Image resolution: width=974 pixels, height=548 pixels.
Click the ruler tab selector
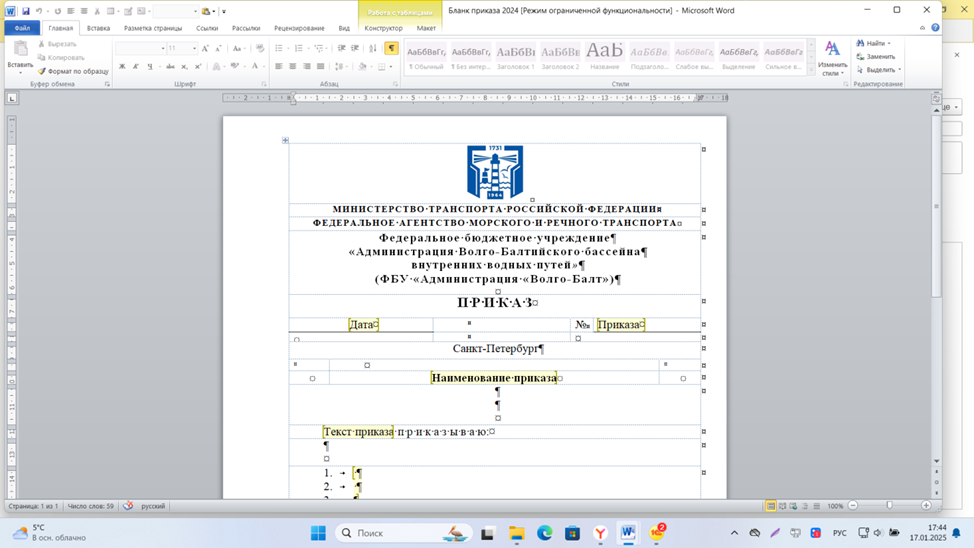[x=12, y=98]
